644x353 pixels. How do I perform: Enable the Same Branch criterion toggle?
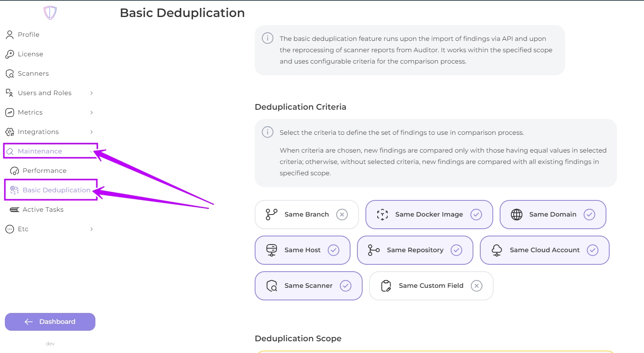[x=342, y=215]
